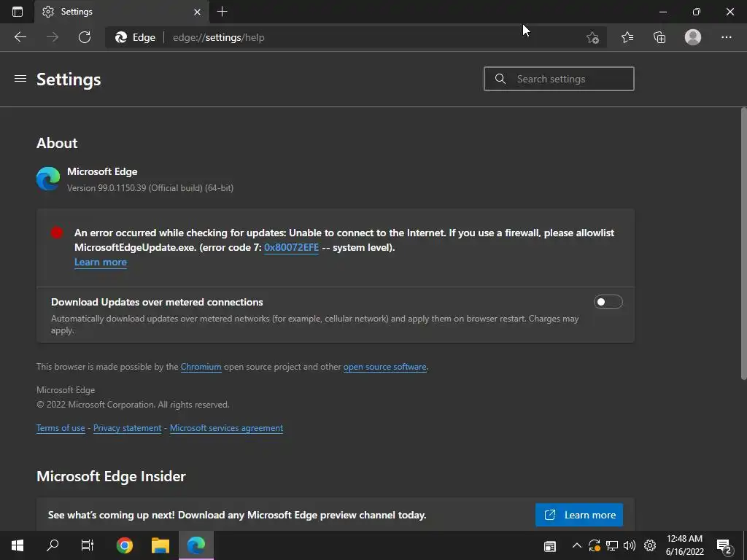Open Windows search from the taskbar
Viewport: 747px width, 560px height.
pos(53,545)
